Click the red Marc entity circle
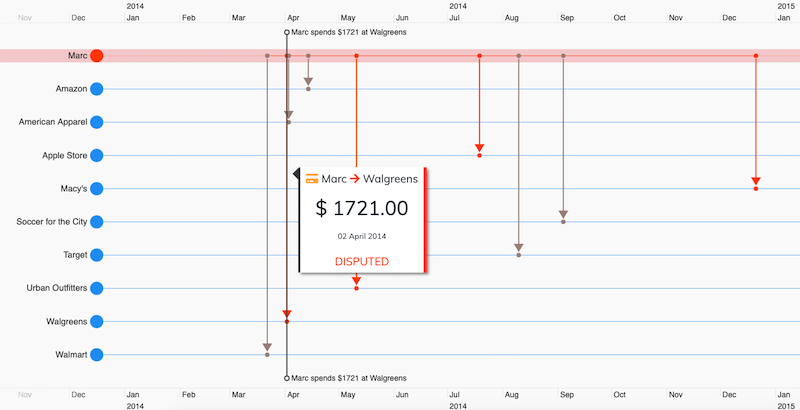Viewport: 800px width, 410px height. click(96, 56)
